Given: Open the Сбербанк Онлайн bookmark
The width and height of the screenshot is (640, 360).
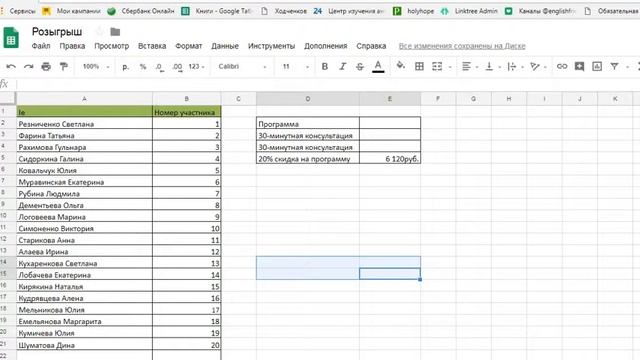Looking at the screenshot, I should (140, 11).
